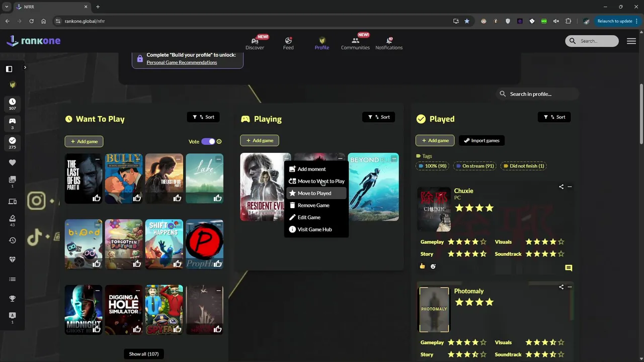This screenshot has width=644, height=362.
Task: Click Add game in Want To Play
Action: [x=84, y=141]
